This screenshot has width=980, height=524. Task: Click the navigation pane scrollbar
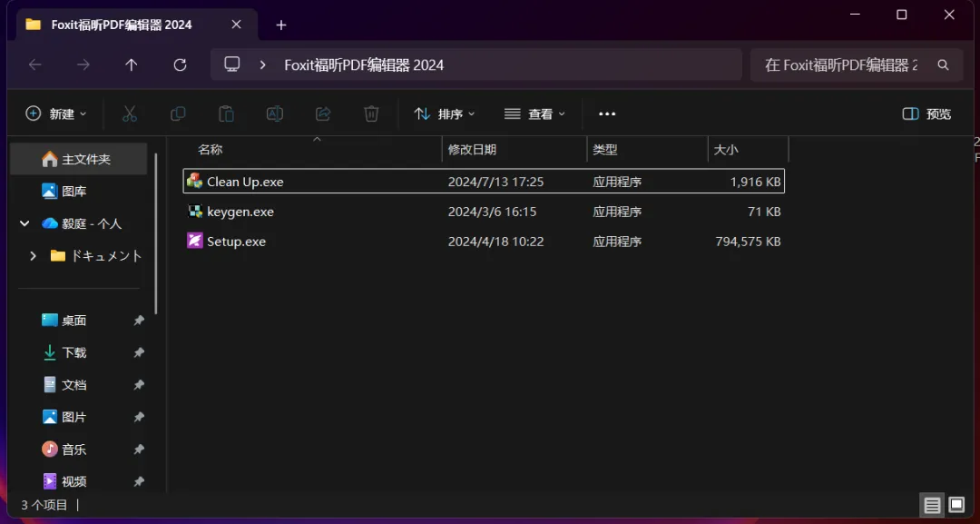click(156, 232)
